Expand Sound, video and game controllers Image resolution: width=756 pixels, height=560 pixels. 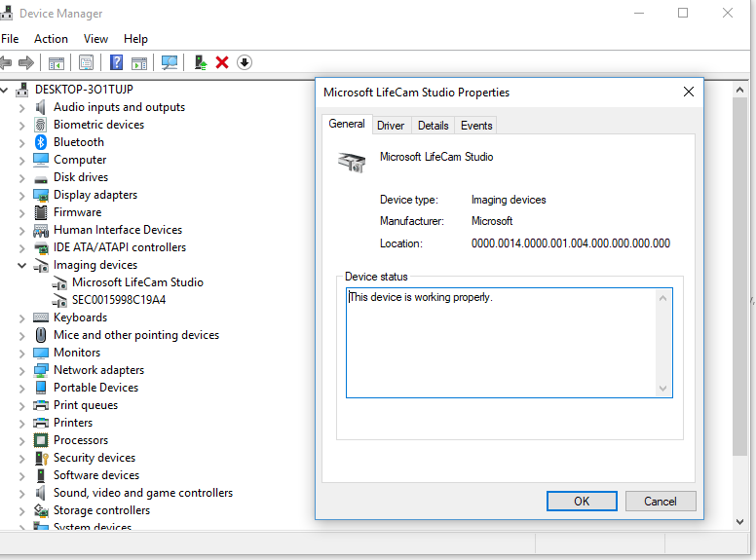(21, 494)
